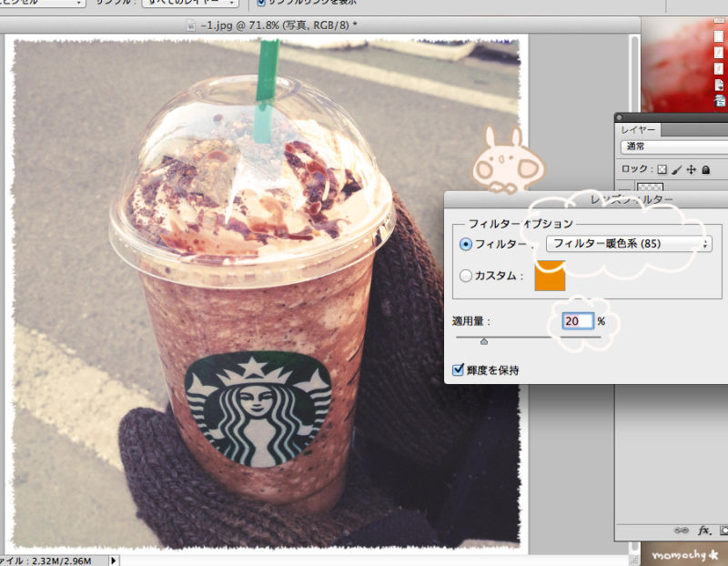The height and width of the screenshot is (566, 728).
Task: Click the 適用量 percent input field
Action: pos(578,321)
